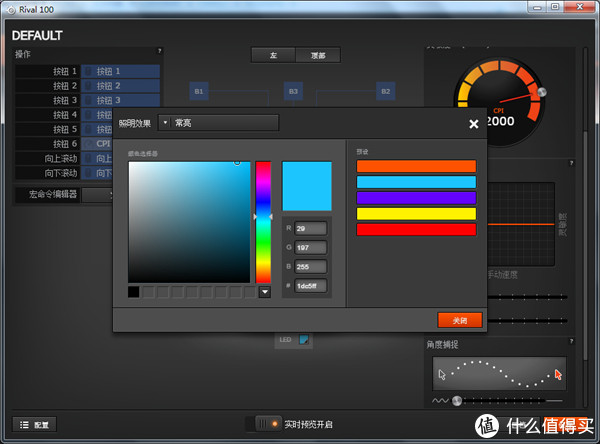The width and height of the screenshot is (600, 444).
Task: Close the color picker with the X icon
Action: coord(474,124)
